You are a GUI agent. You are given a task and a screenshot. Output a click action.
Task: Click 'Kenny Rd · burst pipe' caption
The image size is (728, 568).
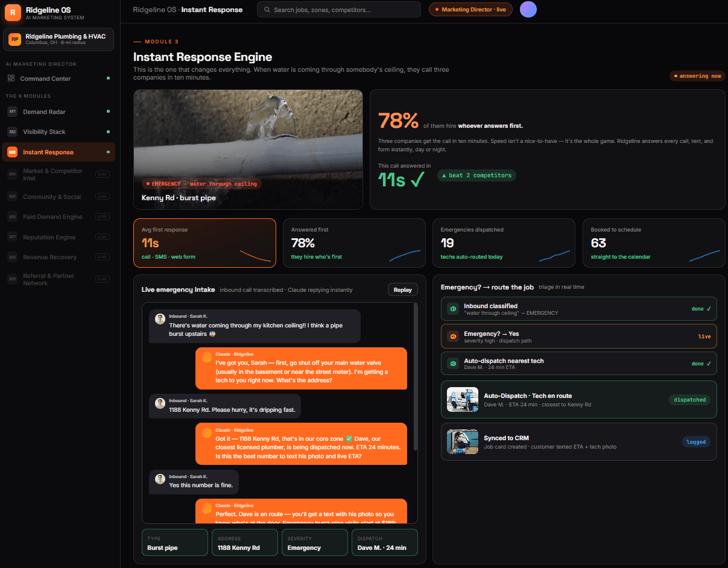click(179, 198)
